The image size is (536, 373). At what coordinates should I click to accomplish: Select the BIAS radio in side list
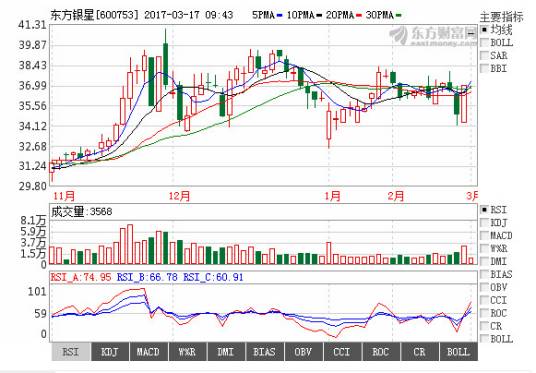point(484,274)
